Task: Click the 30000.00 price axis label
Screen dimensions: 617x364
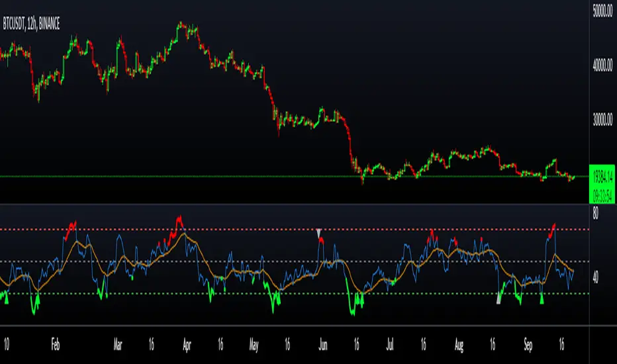Action: [601, 120]
